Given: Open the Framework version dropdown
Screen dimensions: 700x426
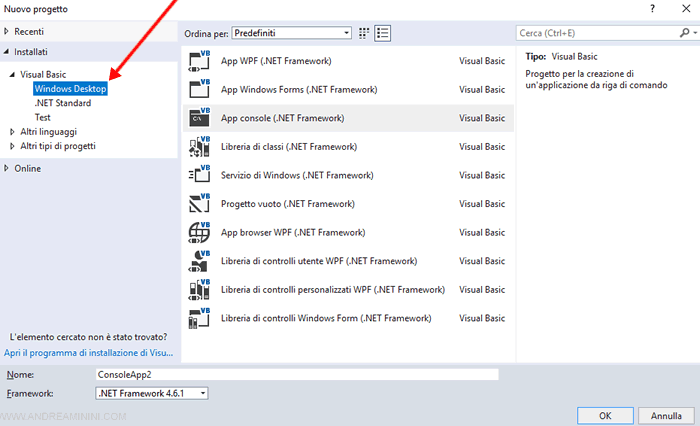Looking at the screenshot, I should [x=151, y=393].
